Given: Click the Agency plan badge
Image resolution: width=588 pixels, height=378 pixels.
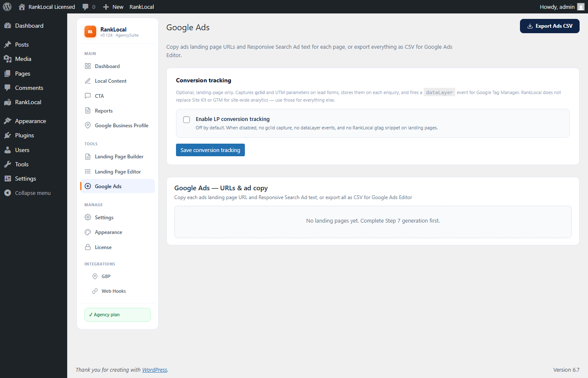Looking at the screenshot, I should click(x=118, y=315).
